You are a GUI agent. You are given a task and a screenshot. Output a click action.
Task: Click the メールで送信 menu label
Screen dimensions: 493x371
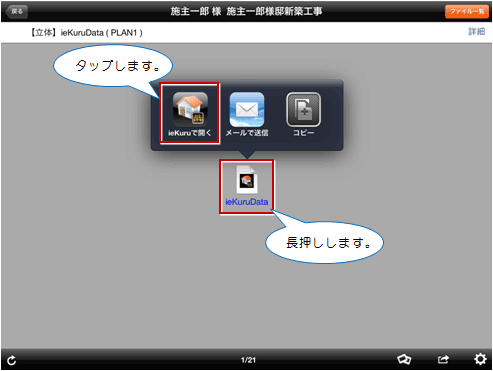[247, 133]
